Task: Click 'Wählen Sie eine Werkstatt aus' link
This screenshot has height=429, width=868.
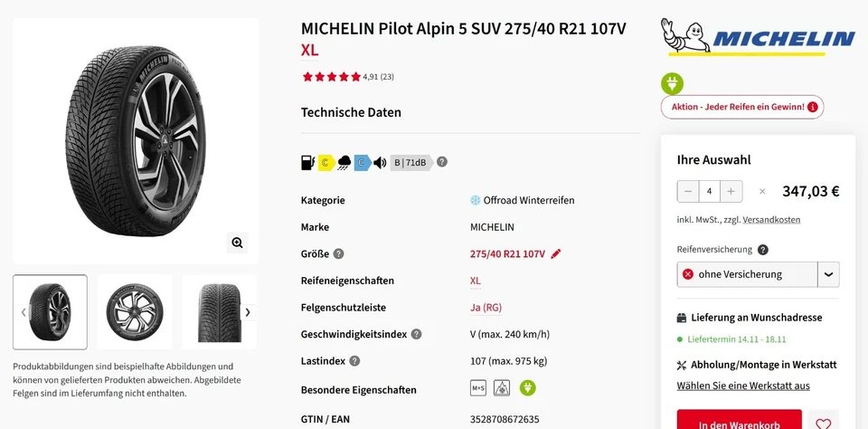Action: click(743, 386)
